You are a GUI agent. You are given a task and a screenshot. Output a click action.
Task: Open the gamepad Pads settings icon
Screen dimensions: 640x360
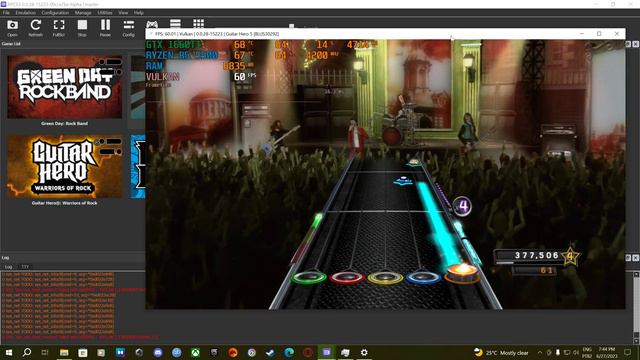pyautogui.click(x=152, y=24)
